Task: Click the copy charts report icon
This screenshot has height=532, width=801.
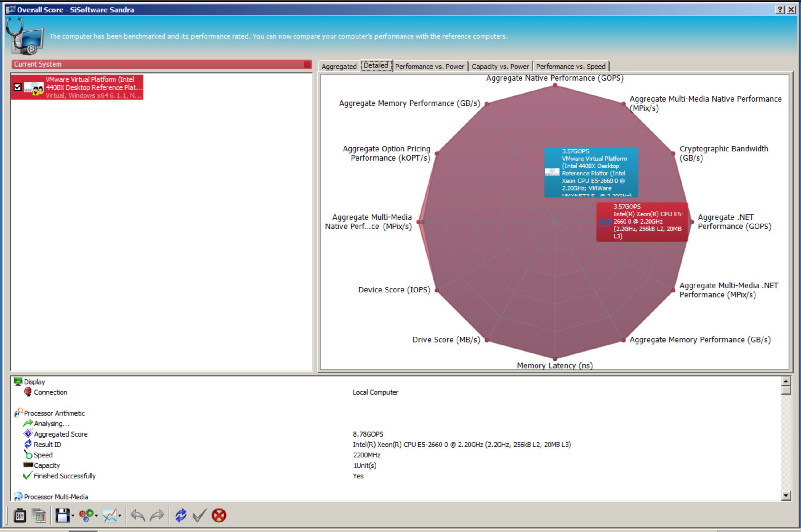Action: pyautogui.click(x=39, y=515)
